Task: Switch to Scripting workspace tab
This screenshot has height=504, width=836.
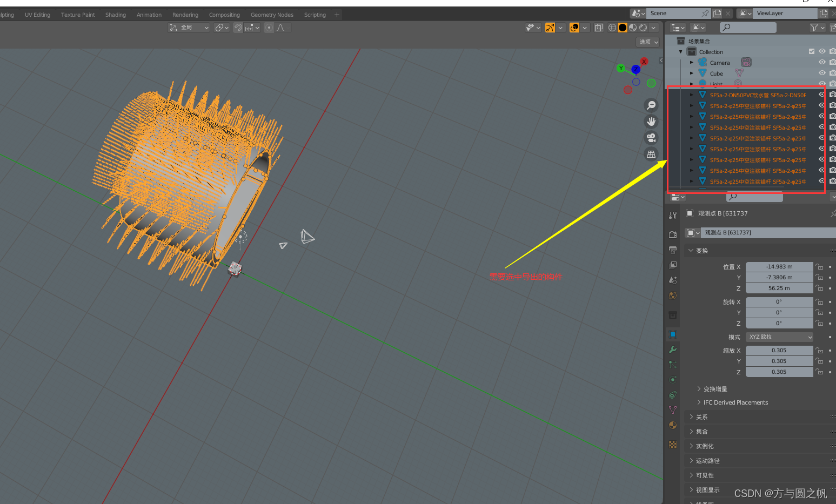Action: coord(315,15)
